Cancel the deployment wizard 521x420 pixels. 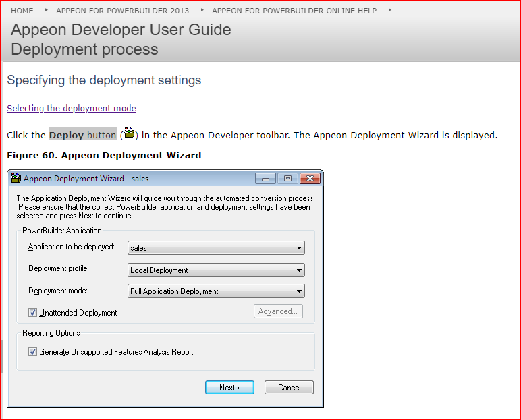click(x=289, y=388)
